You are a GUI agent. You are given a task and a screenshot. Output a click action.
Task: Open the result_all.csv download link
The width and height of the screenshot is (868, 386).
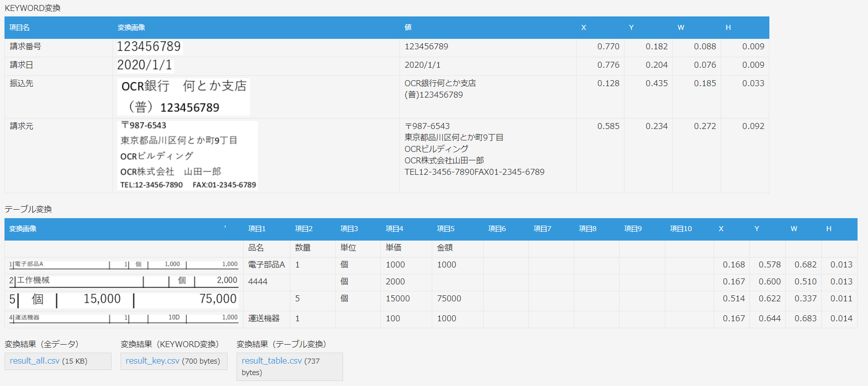coord(34,361)
